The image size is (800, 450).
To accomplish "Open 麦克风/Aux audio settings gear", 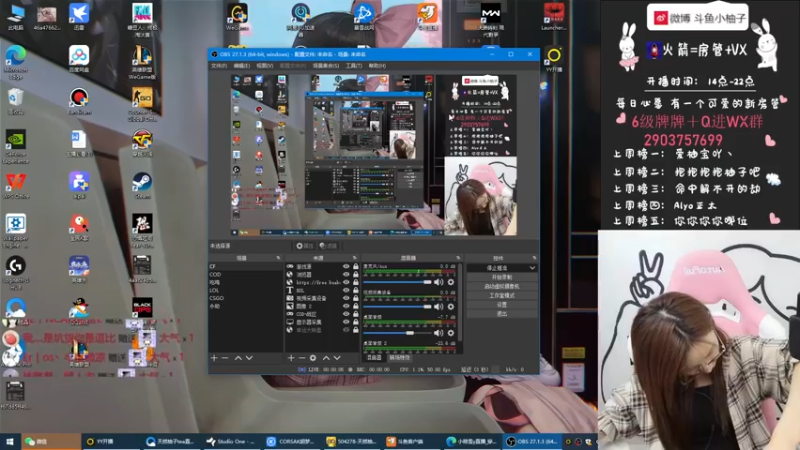I will [x=451, y=282].
